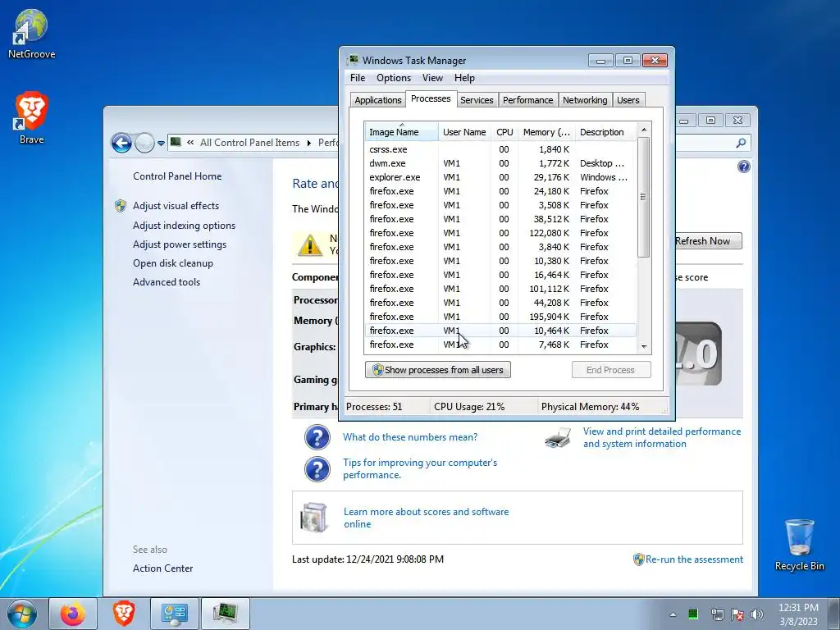Open Adjust power settings

click(x=180, y=244)
